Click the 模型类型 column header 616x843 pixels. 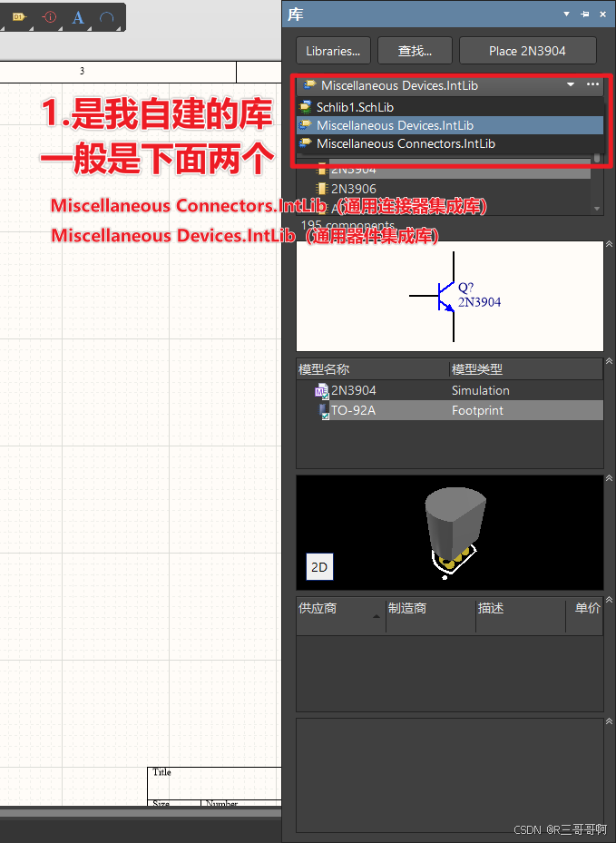click(525, 369)
